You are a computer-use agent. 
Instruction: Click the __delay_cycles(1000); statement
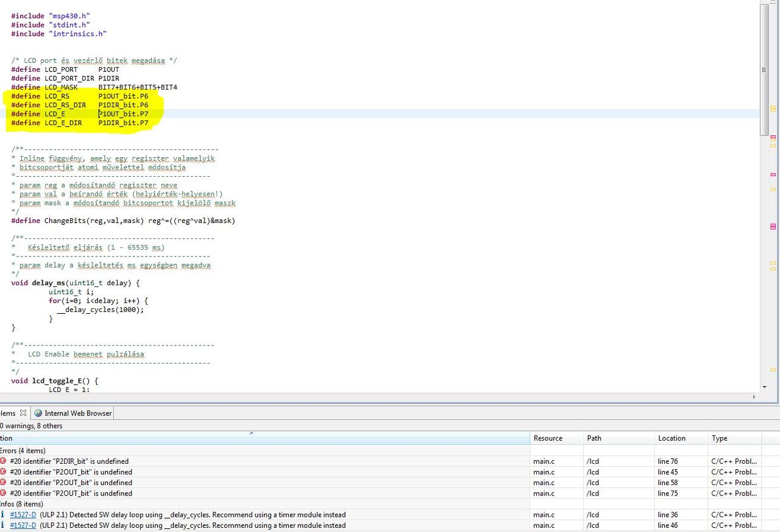[x=101, y=310]
